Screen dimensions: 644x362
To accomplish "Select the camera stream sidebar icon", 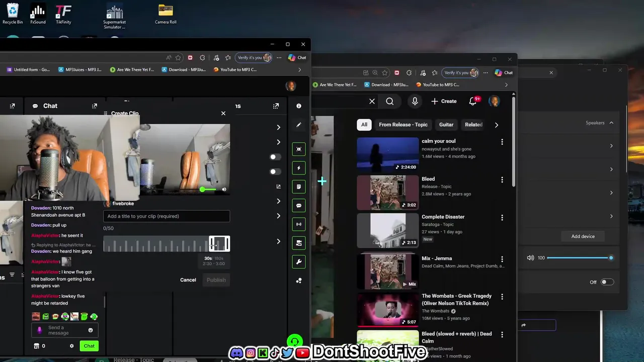I will tap(299, 243).
